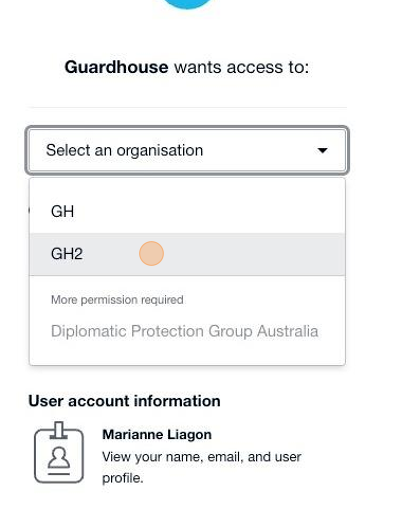Click the blank right side of GH2 row
The image size is (402, 509).
pyautogui.click(x=255, y=254)
